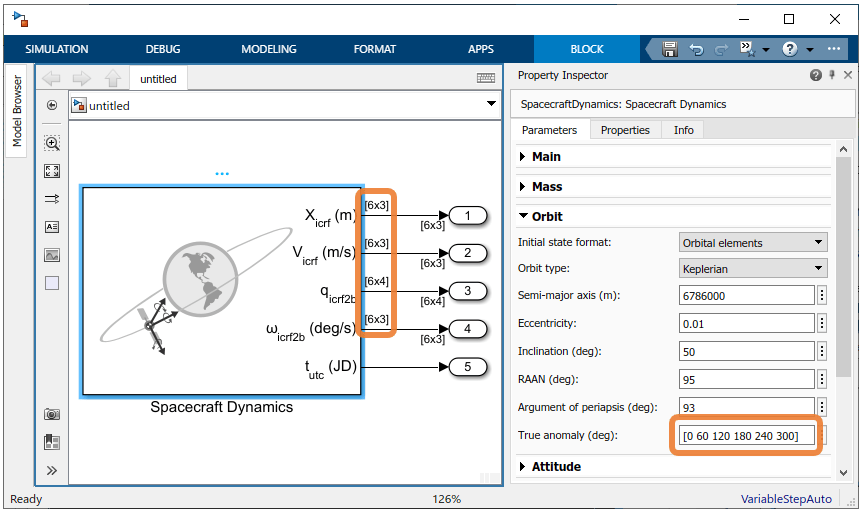Click the Save icon in toolstrip
The image size is (863, 513).
(x=669, y=50)
